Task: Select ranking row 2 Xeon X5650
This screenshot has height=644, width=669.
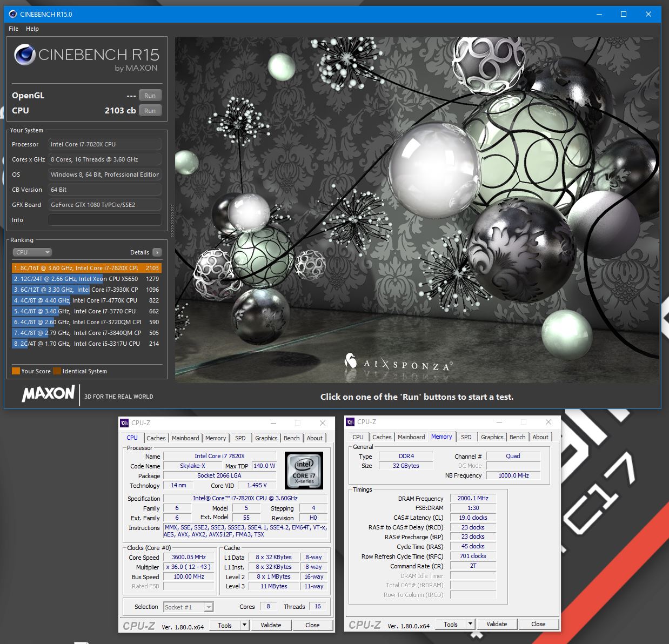Action: (86, 279)
